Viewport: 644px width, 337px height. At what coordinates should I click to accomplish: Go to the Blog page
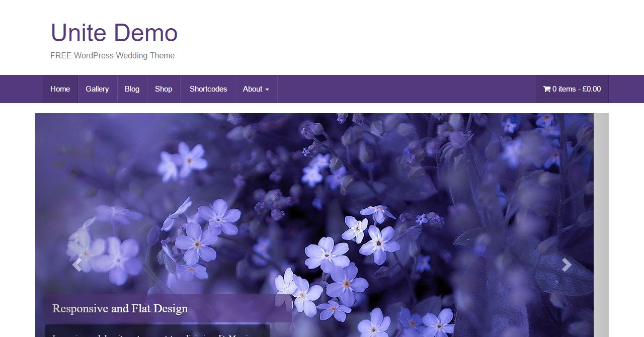click(x=132, y=89)
